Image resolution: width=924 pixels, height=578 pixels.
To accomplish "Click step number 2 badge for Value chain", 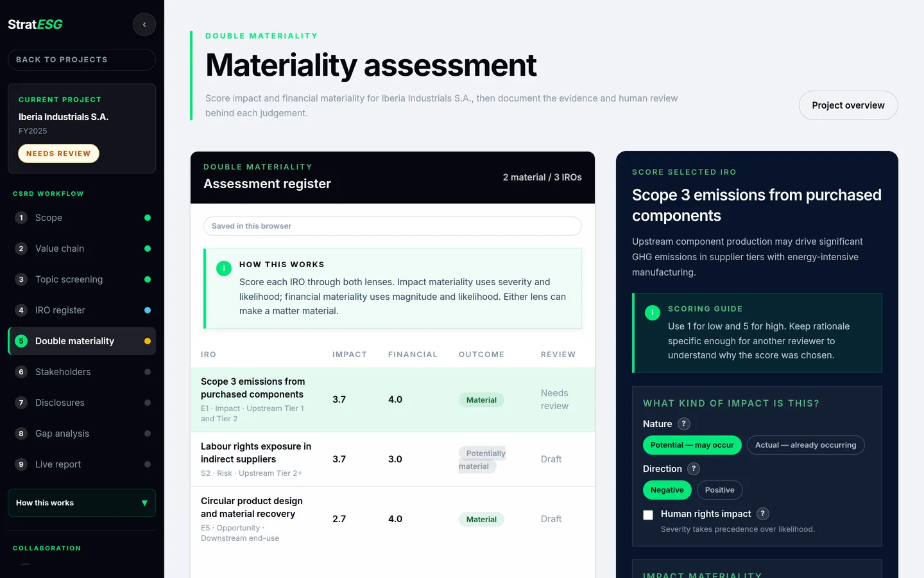I will pos(21,249).
